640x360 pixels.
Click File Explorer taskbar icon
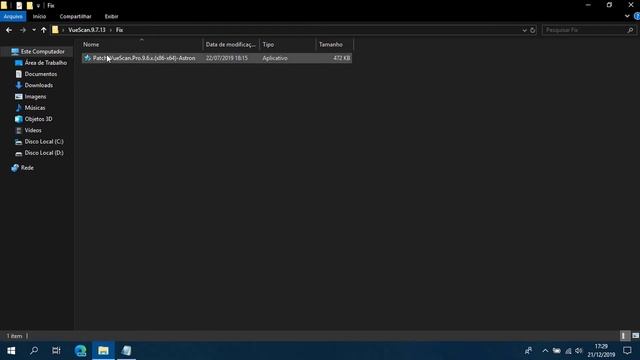point(103,351)
